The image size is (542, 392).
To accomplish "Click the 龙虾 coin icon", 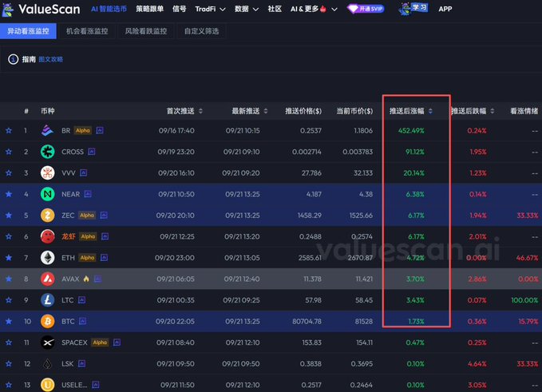I will [47, 236].
